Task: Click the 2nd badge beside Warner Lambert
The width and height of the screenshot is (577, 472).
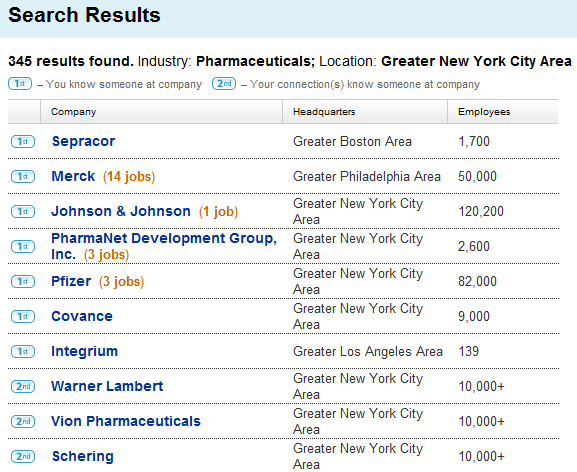Action: 23,386
